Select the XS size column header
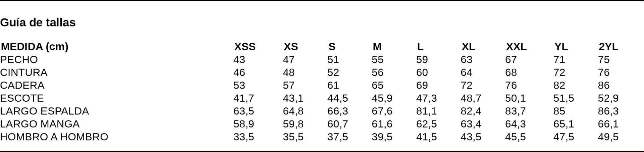This screenshot has width=644, height=152. (x=290, y=47)
